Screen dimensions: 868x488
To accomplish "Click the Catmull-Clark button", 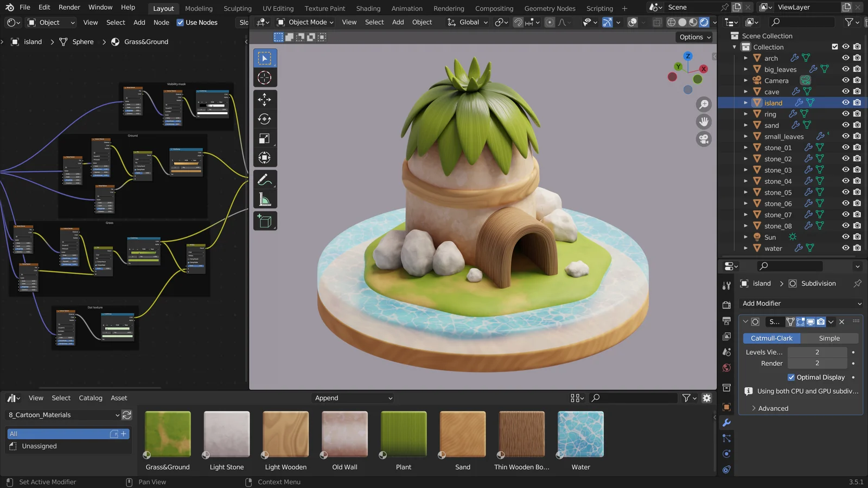I will coord(771,338).
